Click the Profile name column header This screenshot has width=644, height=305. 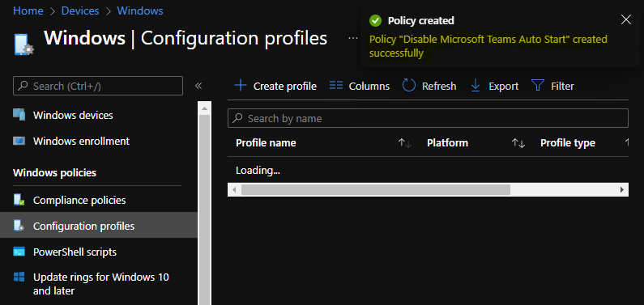click(x=266, y=143)
